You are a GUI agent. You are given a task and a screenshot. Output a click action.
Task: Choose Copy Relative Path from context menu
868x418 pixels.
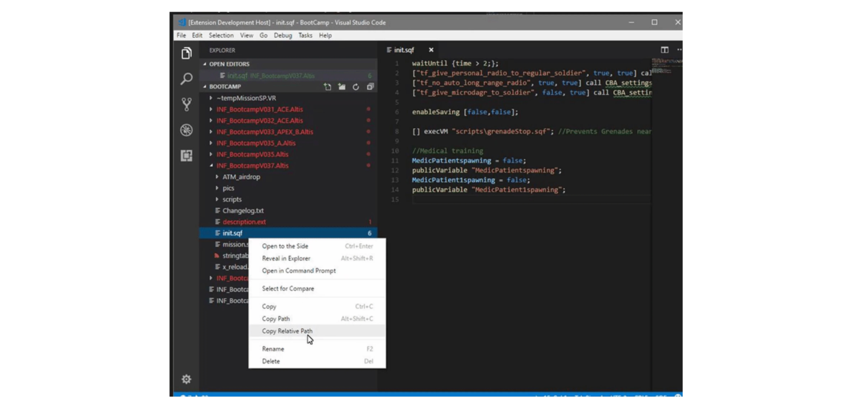tap(287, 331)
